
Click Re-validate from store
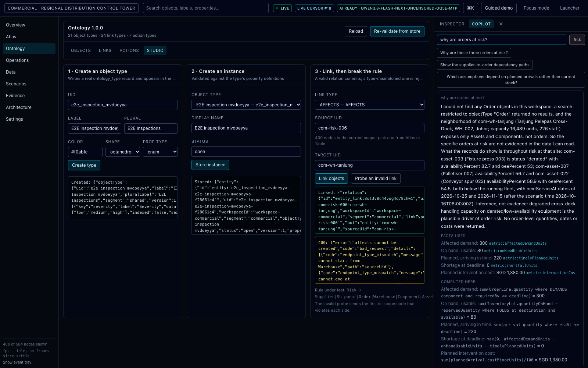point(397,31)
